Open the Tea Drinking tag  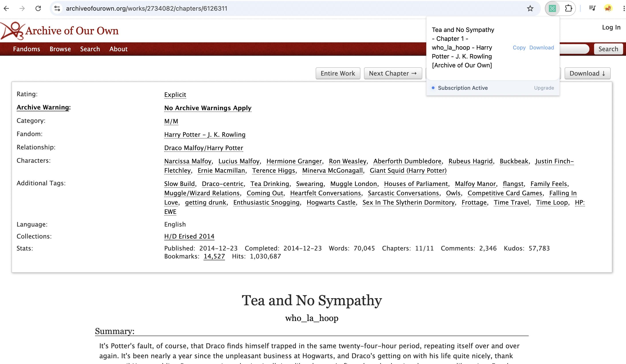[270, 184]
